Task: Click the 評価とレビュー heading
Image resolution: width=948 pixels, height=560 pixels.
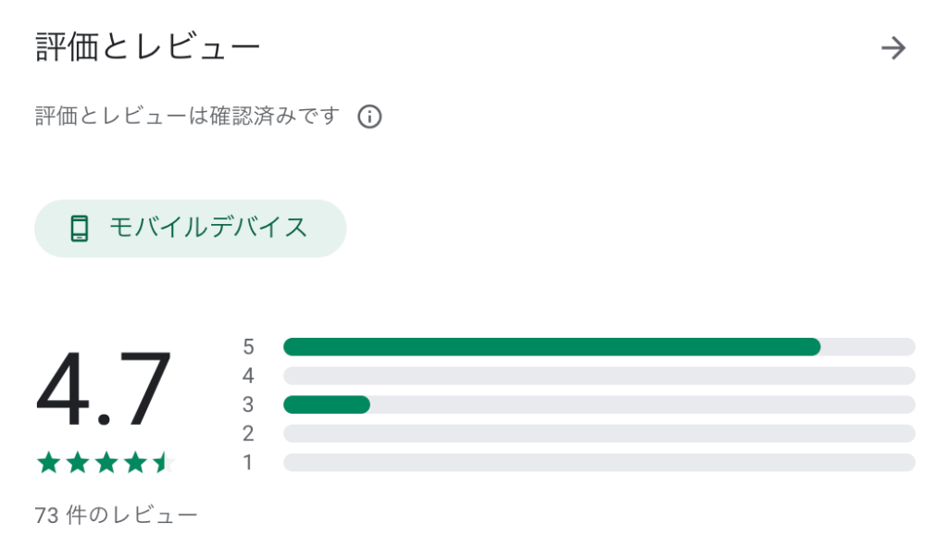Action: [147, 47]
